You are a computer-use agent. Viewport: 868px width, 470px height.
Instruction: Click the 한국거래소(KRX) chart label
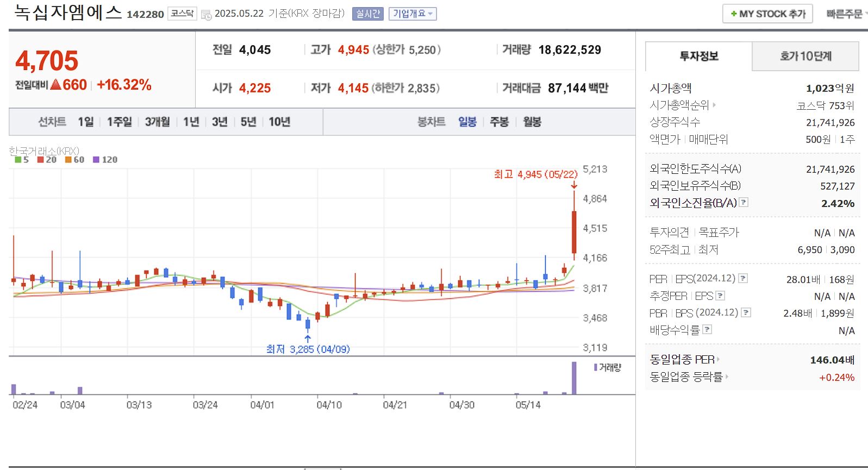coord(44,151)
